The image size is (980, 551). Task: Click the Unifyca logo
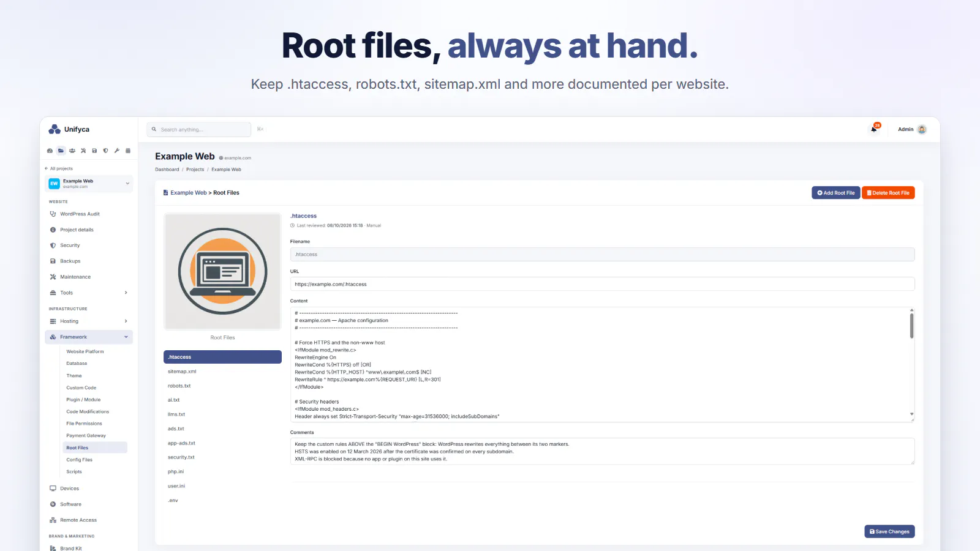(x=69, y=129)
